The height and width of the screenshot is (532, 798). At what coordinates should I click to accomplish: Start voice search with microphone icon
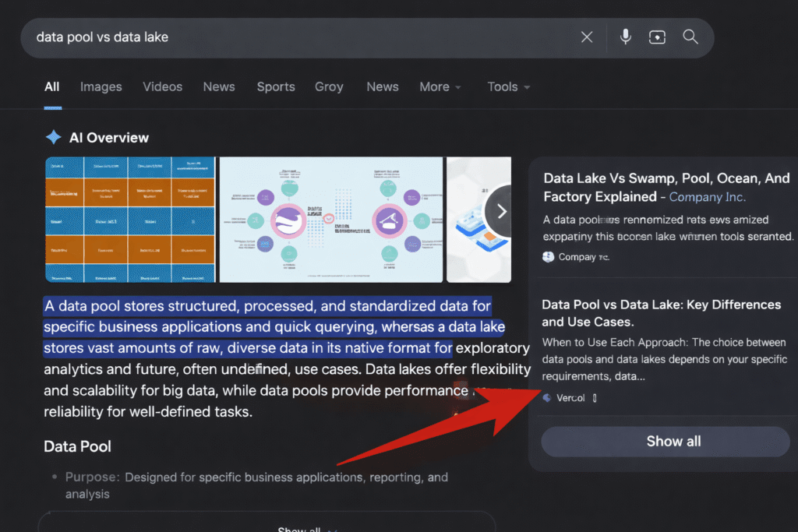coord(625,37)
